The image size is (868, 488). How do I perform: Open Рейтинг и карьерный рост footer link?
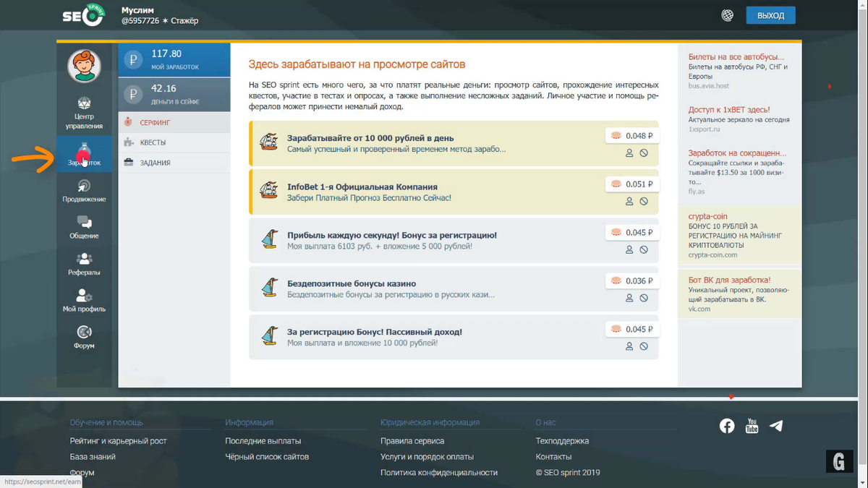119,441
